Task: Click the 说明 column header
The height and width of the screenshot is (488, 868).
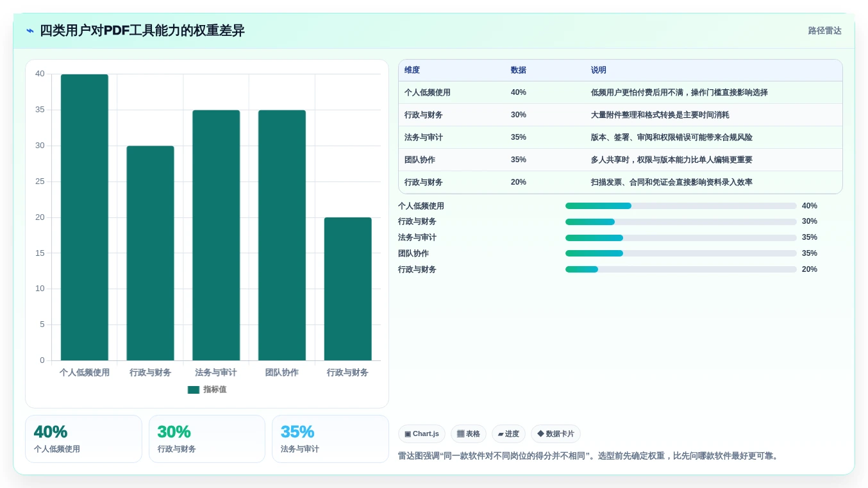Action: pos(599,70)
